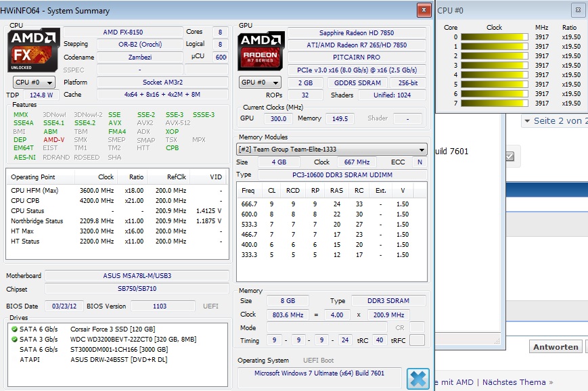Select the 666.7 frequency timing row
Screen dimensions: 588x391
click(332, 204)
